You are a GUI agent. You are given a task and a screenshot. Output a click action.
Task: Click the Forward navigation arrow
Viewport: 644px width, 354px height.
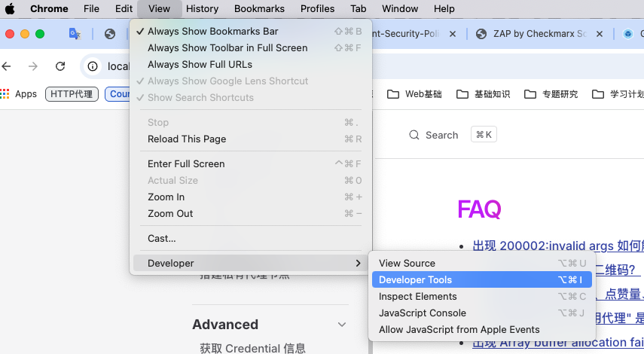pyautogui.click(x=33, y=66)
